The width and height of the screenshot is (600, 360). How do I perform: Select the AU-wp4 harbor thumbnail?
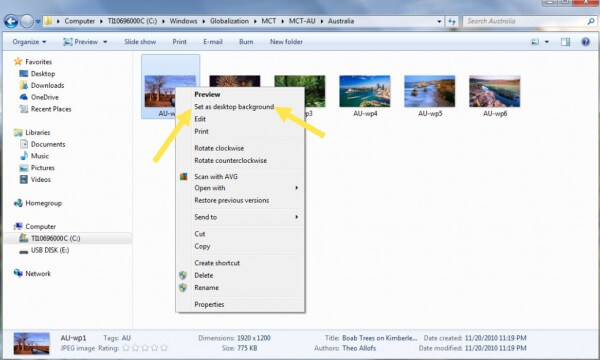click(x=365, y=91)
